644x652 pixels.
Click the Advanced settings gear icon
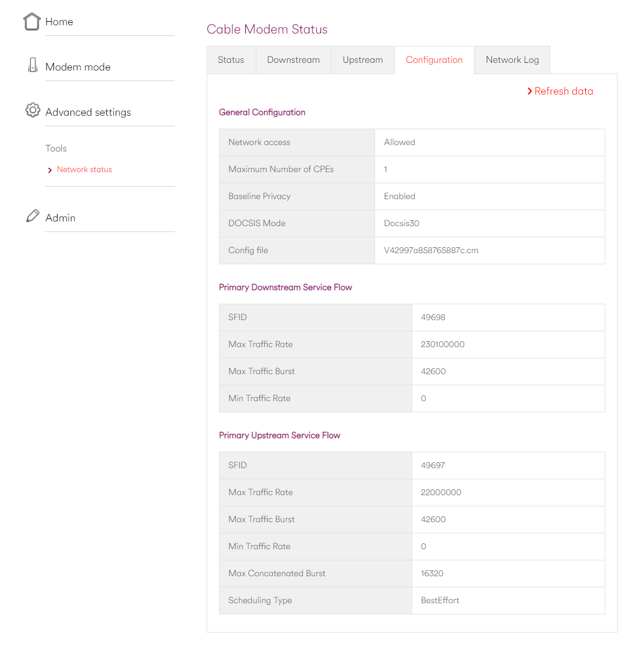(x=33, y=110)
